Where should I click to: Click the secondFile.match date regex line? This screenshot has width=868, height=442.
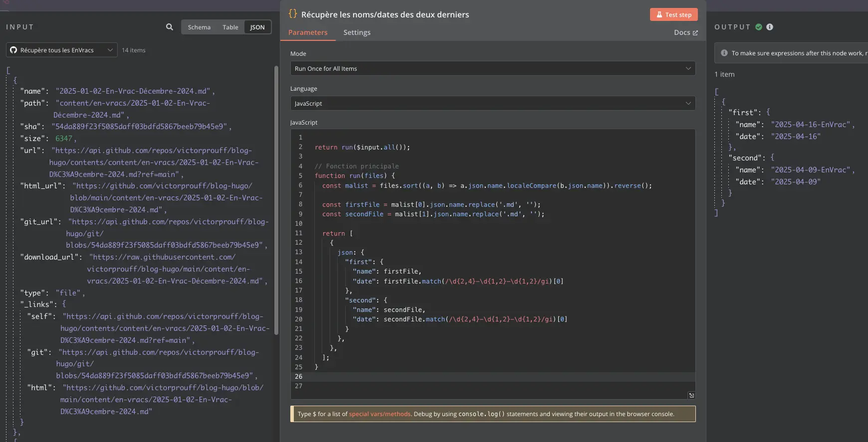click(x=460, y=319)
